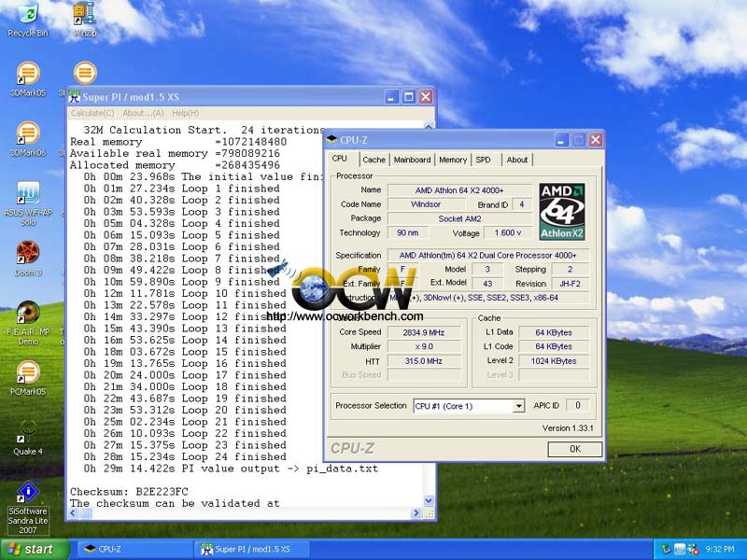
Task: Open the Help(H) menu in Super PI
Action: [x=185, y=113]
